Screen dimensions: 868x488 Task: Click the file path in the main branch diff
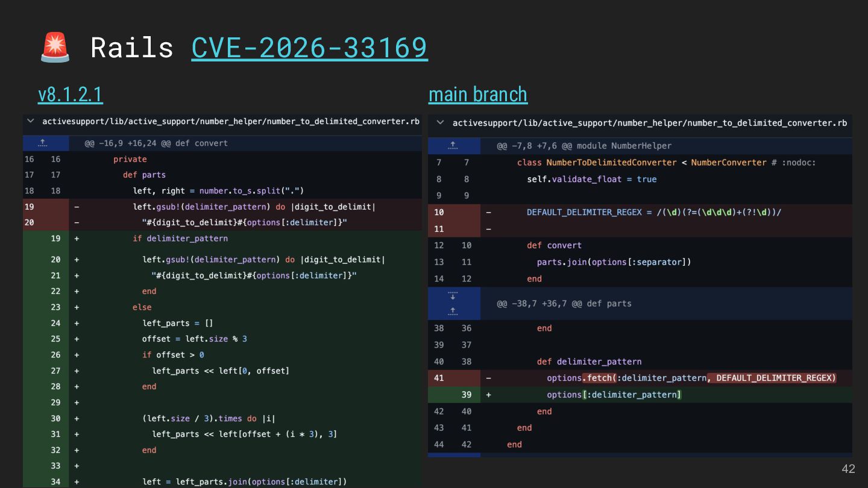tap(650, 122)
